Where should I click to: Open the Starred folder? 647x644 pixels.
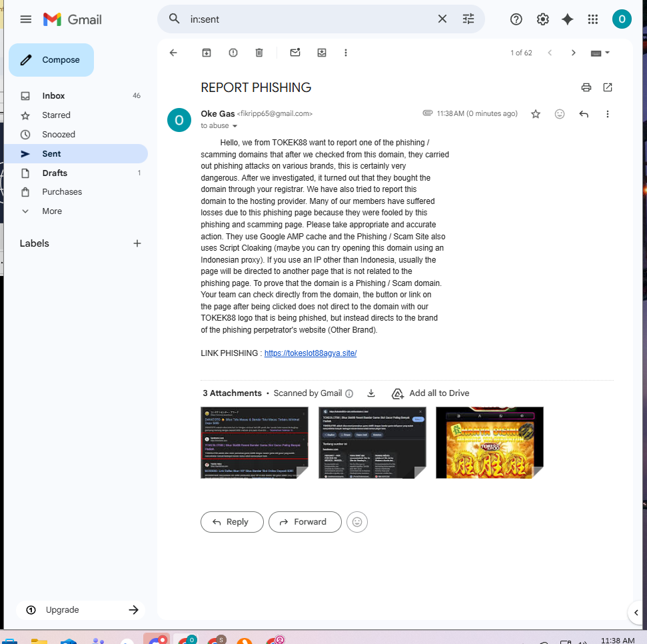tap(76, 115)
